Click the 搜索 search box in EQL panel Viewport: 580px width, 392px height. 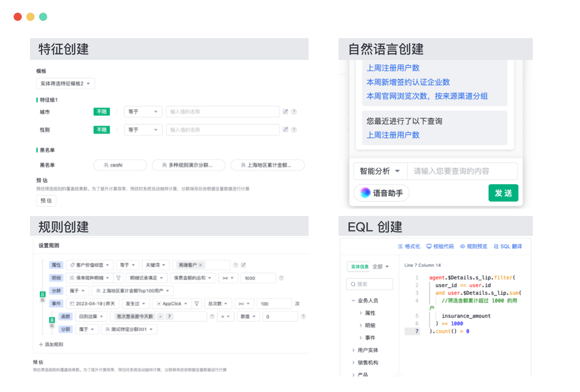click(369, 284)
